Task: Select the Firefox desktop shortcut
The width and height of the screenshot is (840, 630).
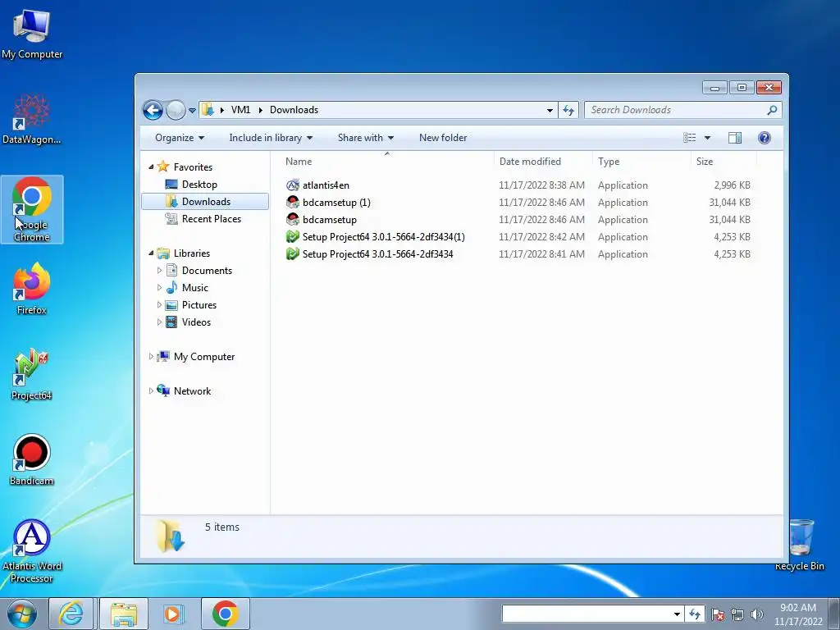Action: click(32, 290)
